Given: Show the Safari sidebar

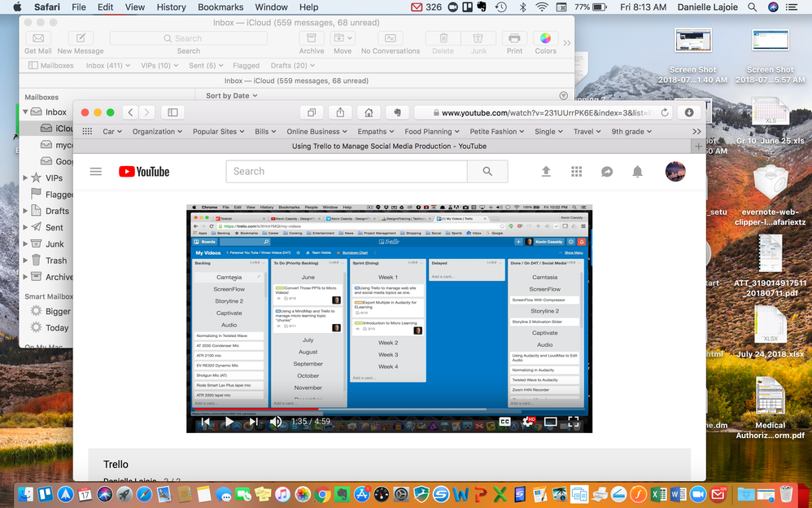Looking at the screenshot, I should [x=173, y=112].
